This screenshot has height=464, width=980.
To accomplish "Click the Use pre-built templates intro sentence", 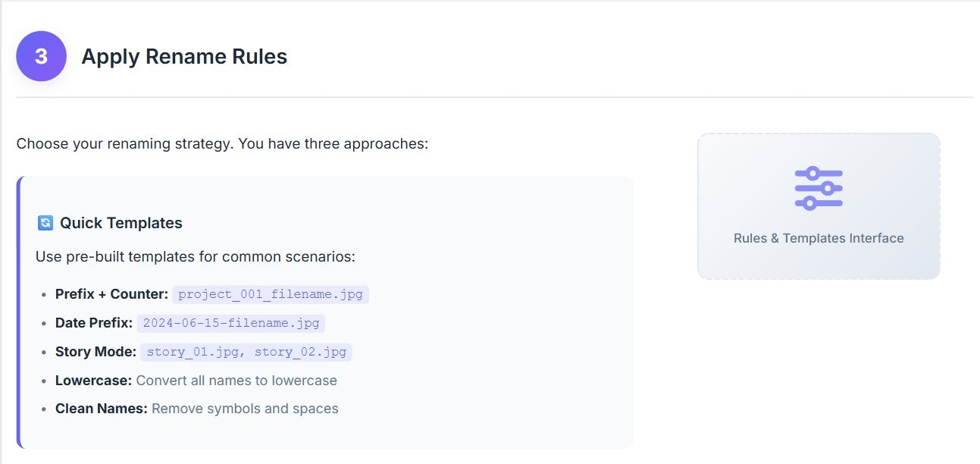I will 195,257.
